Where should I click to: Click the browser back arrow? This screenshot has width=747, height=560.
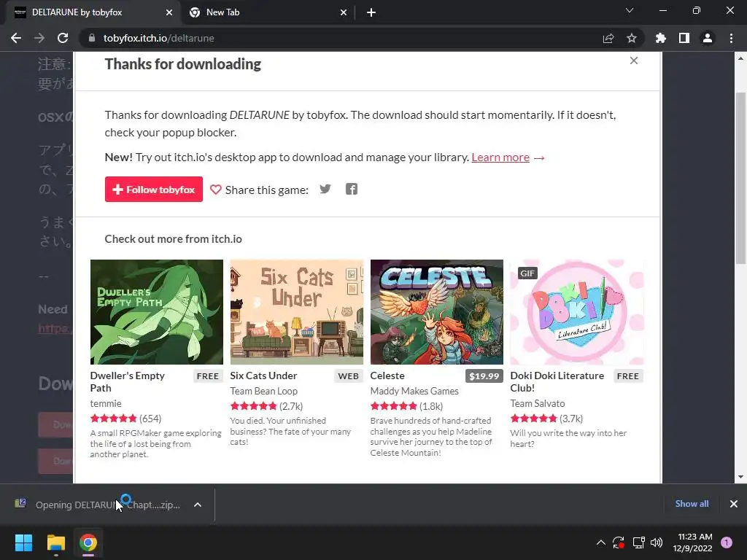pos(16,38)
